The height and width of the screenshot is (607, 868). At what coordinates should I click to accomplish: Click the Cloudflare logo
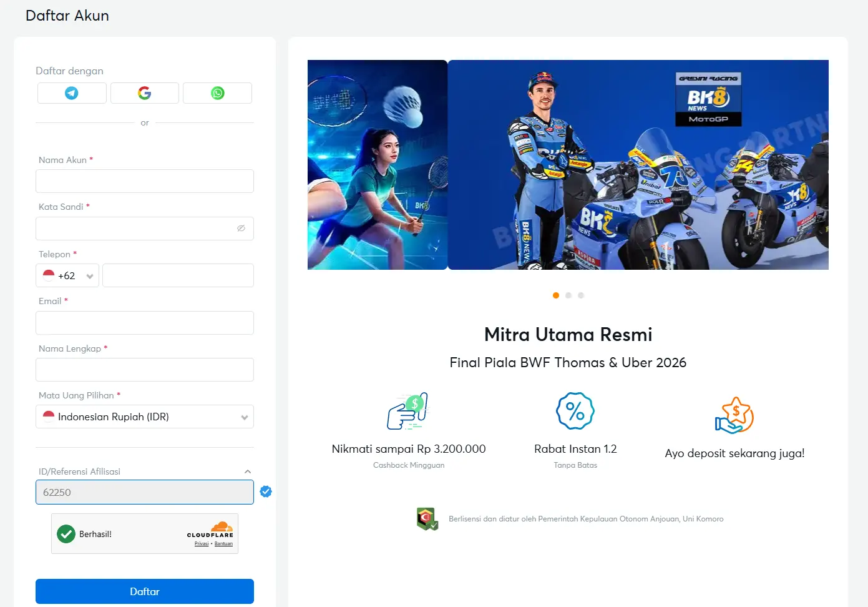210,530
